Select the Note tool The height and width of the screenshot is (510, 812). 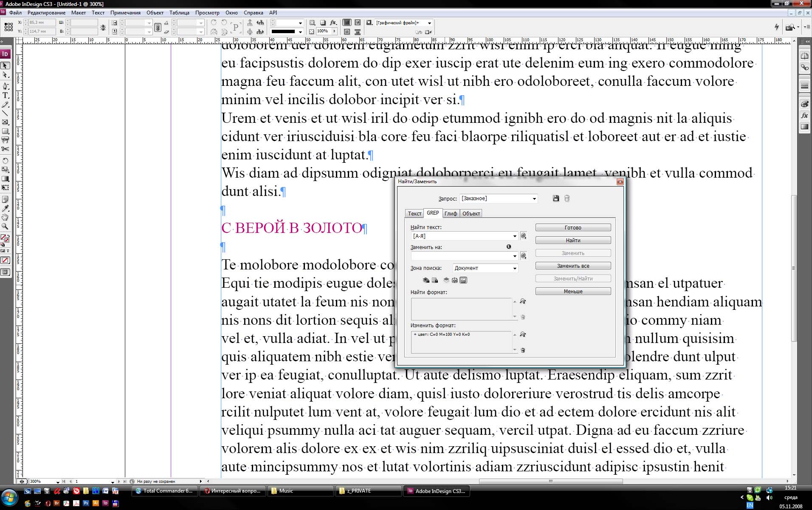coord(5,199)
